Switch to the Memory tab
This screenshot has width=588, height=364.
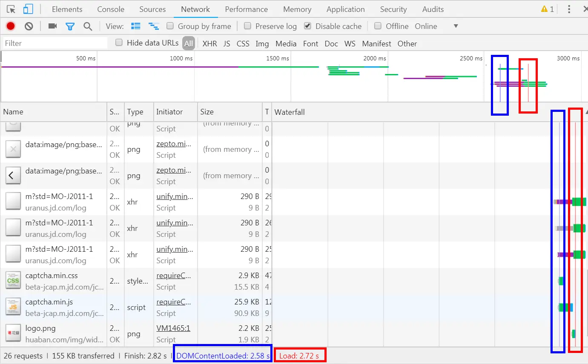coord(297,9)
